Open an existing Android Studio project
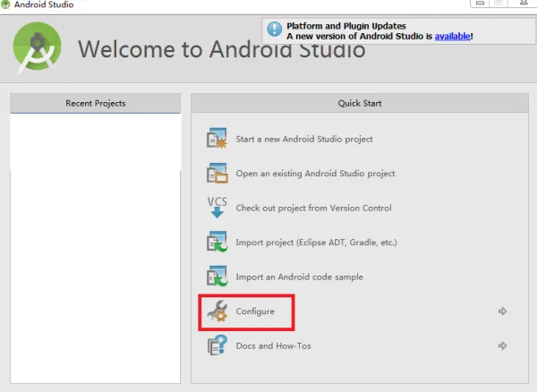 315,174
